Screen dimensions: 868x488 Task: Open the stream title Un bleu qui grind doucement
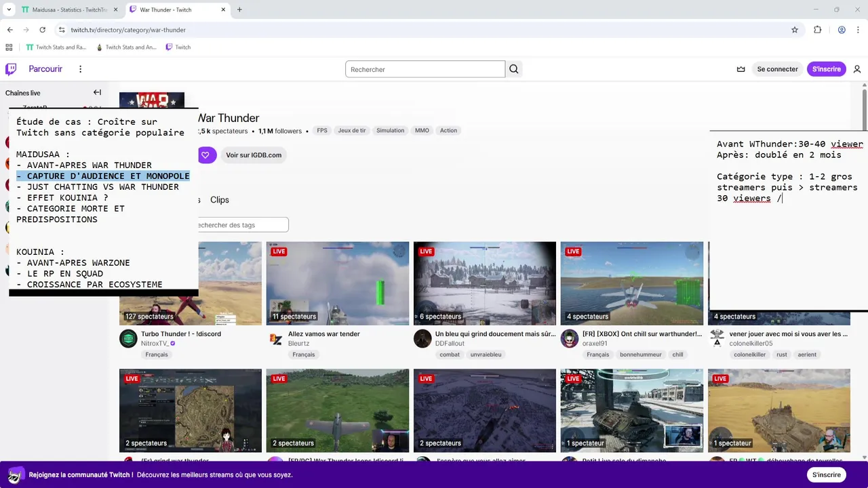tap(495, 334)
